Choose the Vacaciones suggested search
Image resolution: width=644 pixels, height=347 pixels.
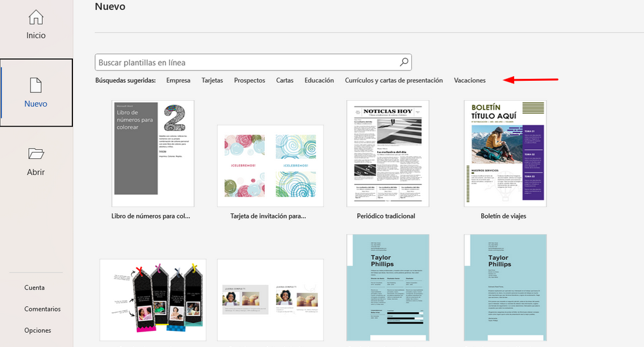click(470, 81)
